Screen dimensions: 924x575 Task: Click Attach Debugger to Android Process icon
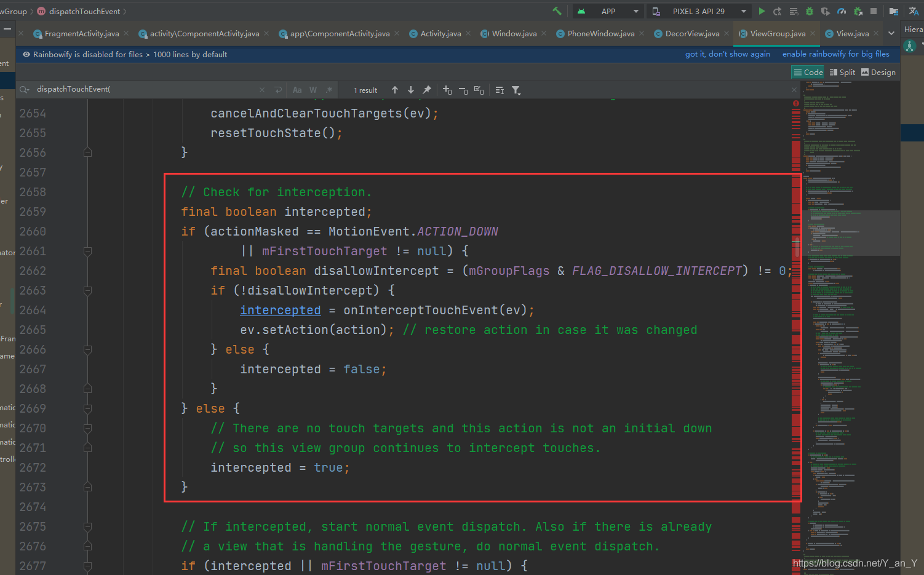858,11
